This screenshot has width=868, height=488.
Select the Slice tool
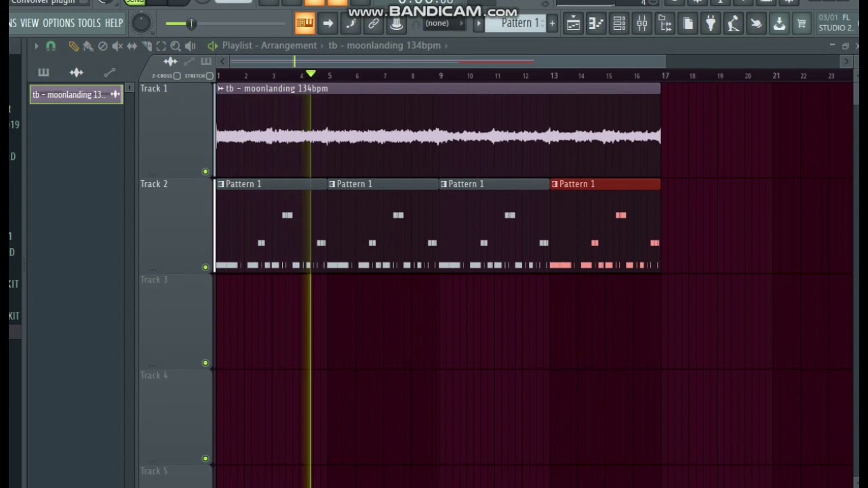(146, 46)
